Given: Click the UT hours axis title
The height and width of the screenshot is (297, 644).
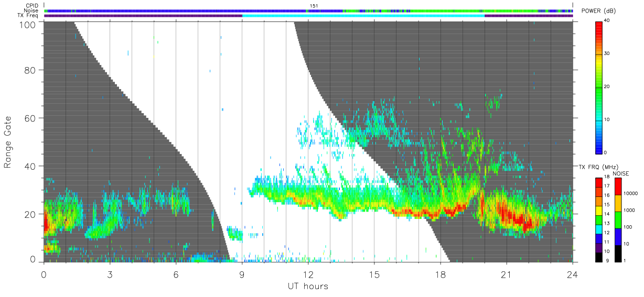Looking at the screenshot, I should click(308, 286).
